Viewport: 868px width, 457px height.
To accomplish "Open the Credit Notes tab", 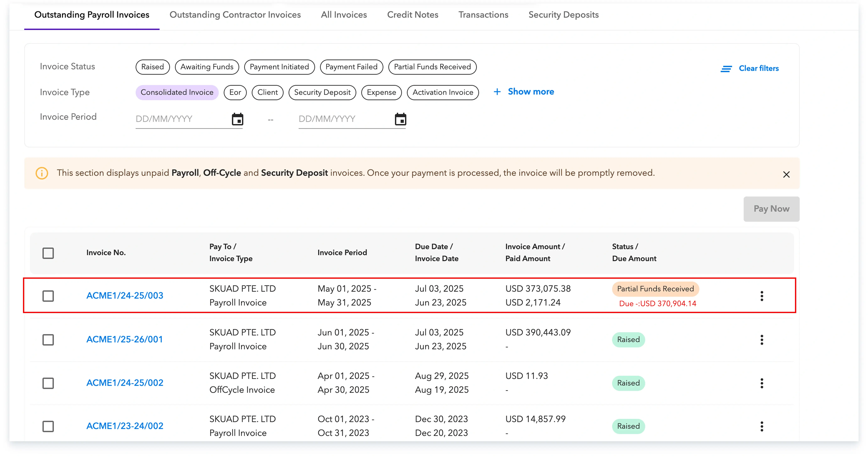I will click(x=412, y=15).
